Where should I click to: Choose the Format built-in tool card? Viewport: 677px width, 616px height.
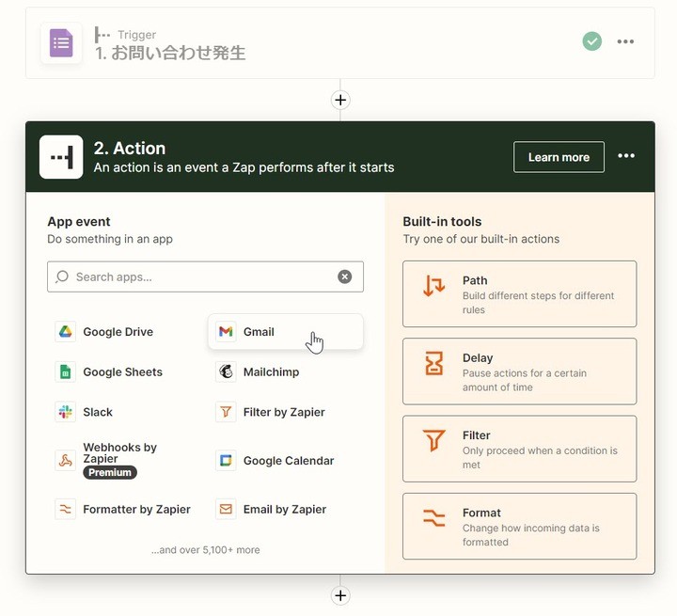point(519,526)
